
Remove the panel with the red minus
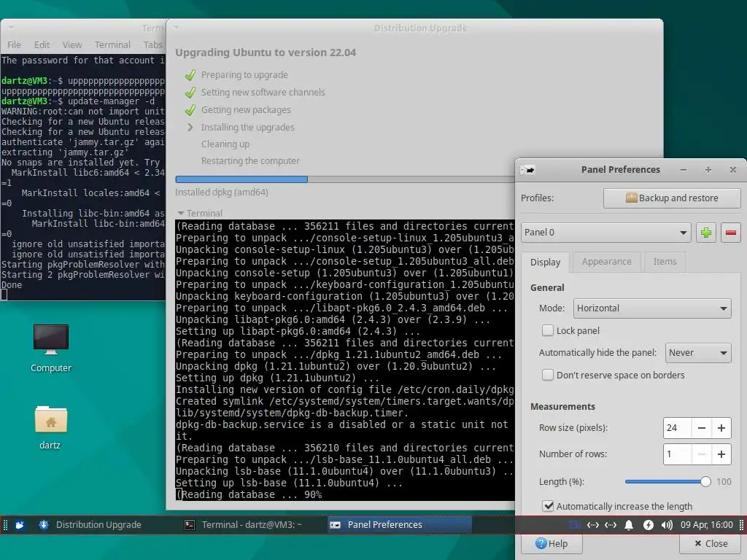730,233
